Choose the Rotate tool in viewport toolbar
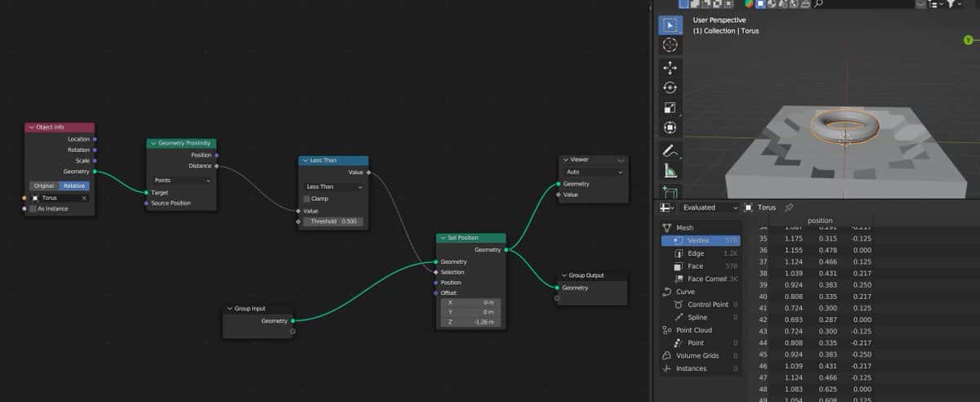 [x=670, y=87]
